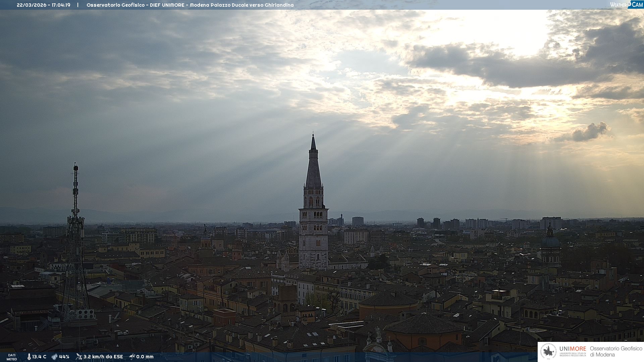
Task: Click the rain umbrella precipitation icon
Action: point(132,357)
